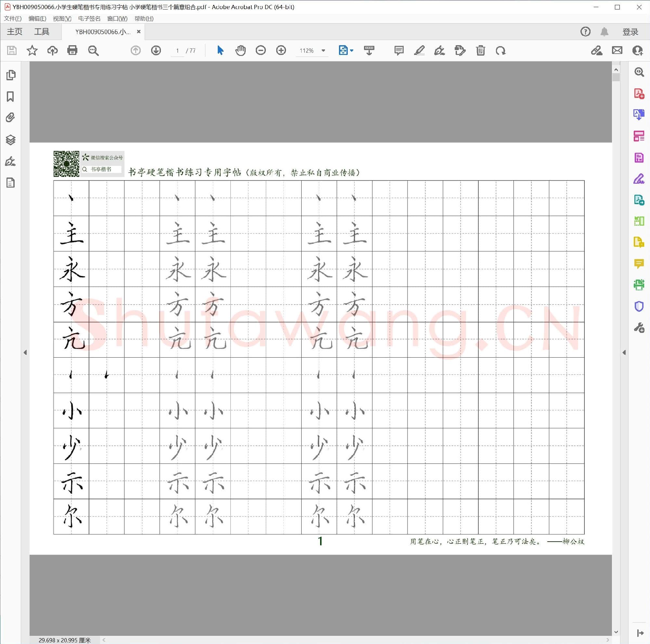The width and height of the screenshot is (650, 644).
Task: Switch to the 主页 tab
Action: [x=14, y=31]
